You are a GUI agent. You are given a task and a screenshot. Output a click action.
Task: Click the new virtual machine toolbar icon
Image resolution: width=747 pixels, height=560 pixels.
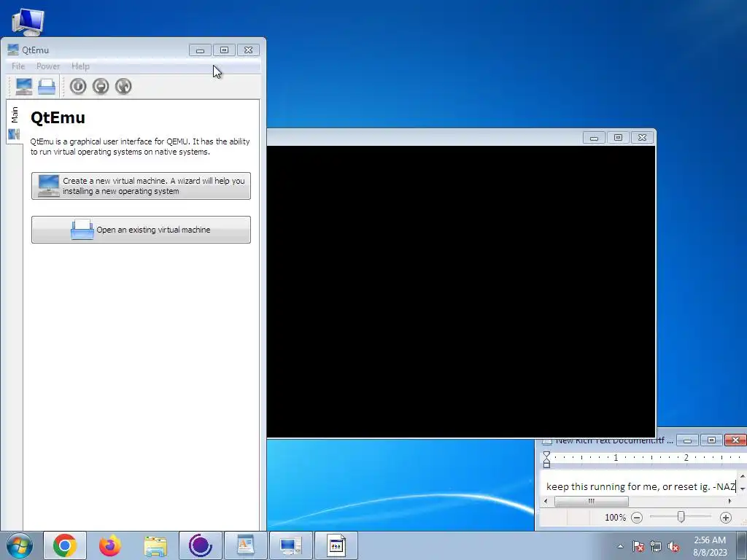click(24, 87)
